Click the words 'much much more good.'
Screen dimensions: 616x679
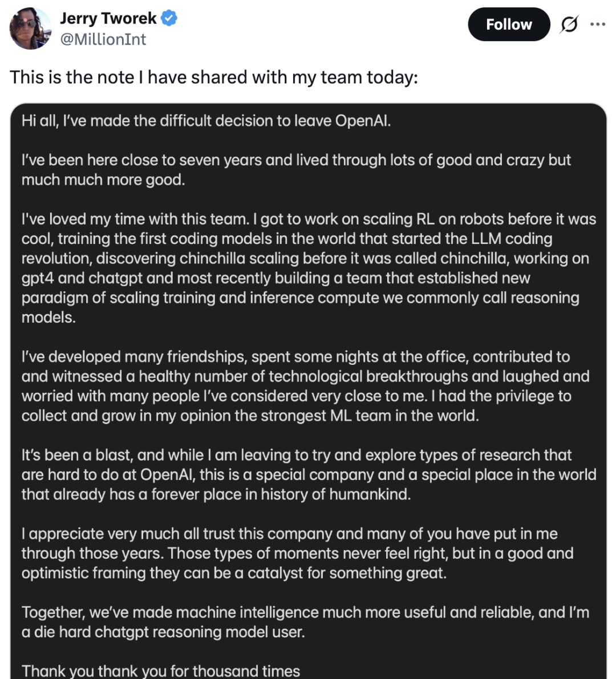point(103,180)
